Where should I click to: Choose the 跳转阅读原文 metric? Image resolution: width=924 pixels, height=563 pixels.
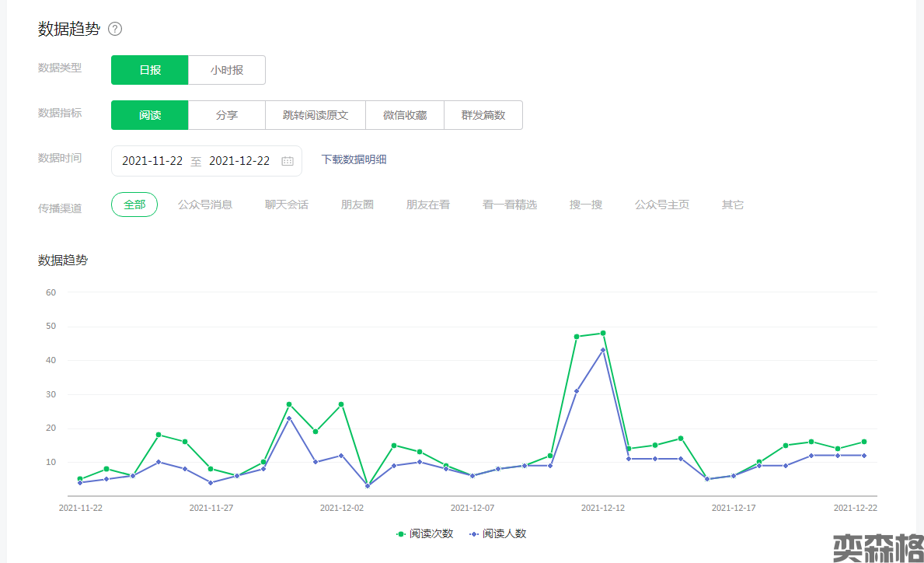point(316,115)
